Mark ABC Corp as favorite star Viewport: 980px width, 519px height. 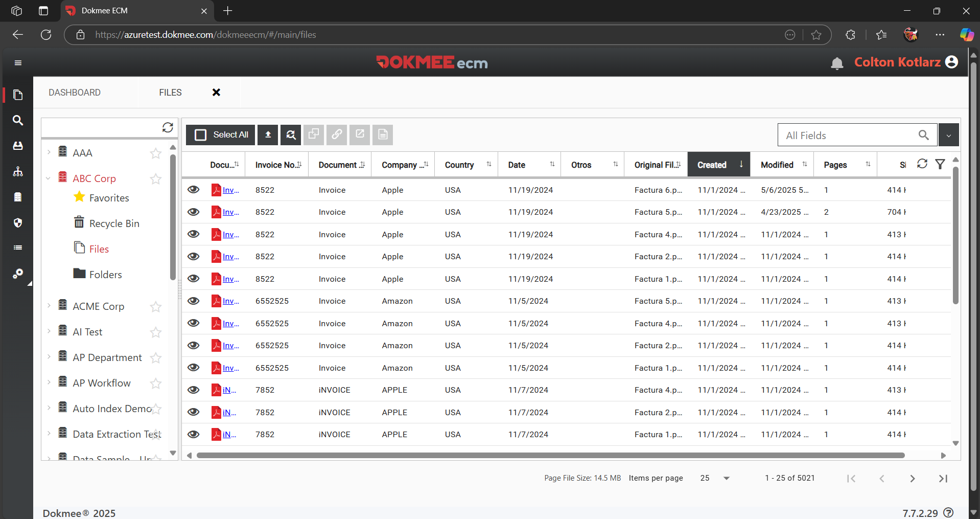156,179
